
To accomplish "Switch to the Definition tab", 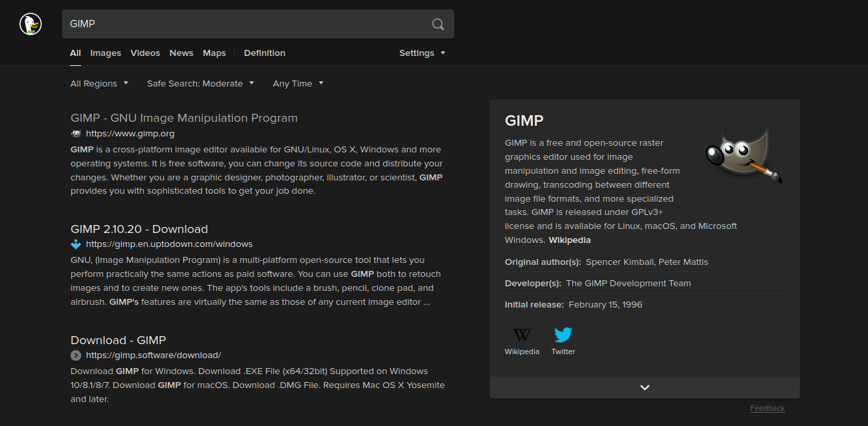I will coord(265,53).
